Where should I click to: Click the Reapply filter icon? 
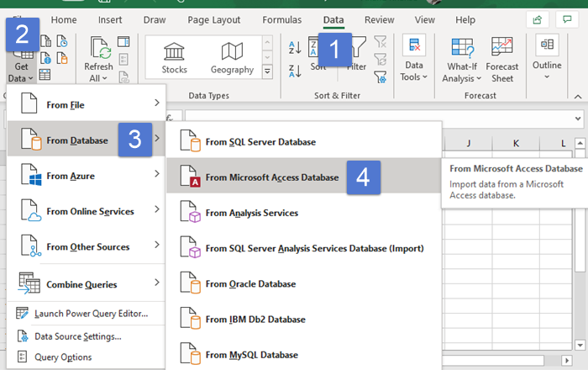pos(381,59)
